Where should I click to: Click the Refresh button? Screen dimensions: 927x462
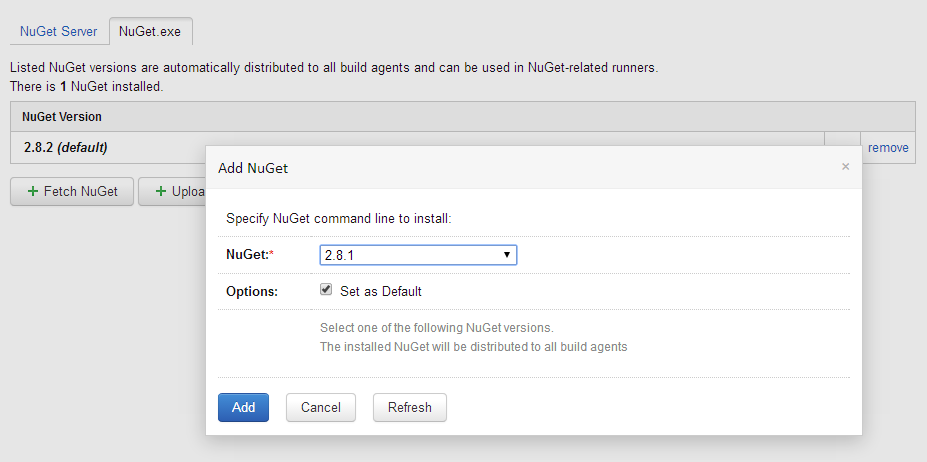click(x=410, y=408)
